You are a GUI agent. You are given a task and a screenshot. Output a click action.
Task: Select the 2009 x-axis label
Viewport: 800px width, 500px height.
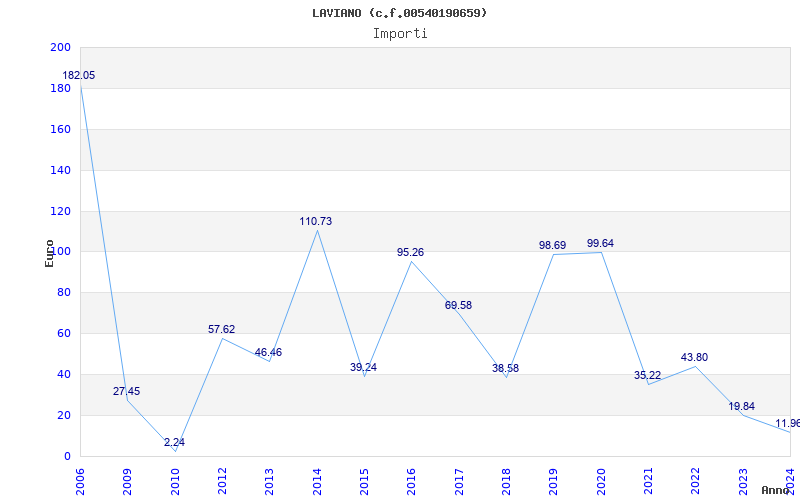coord(128,482)
